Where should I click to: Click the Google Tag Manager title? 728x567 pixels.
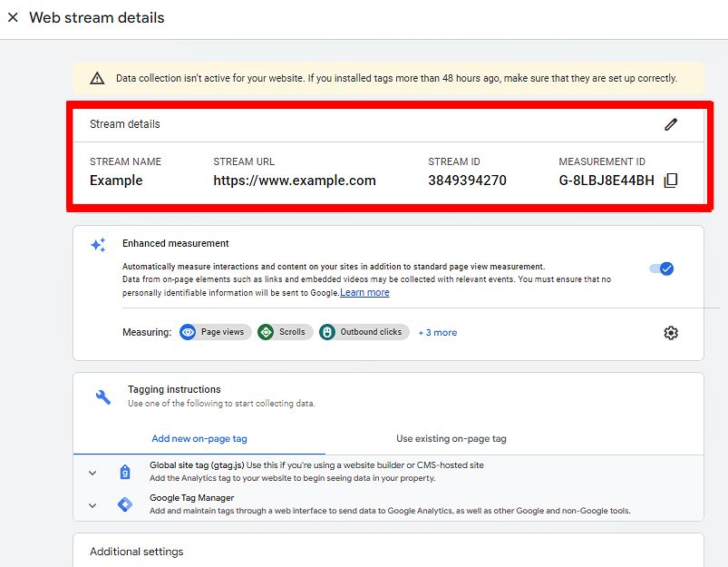point(192,498)
